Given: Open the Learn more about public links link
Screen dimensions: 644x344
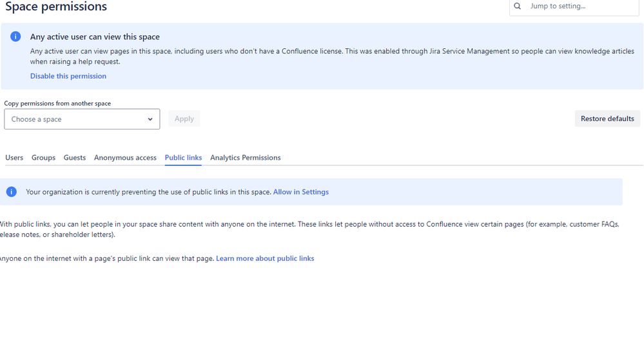Looking at the screenshot, I should (265, 258).
